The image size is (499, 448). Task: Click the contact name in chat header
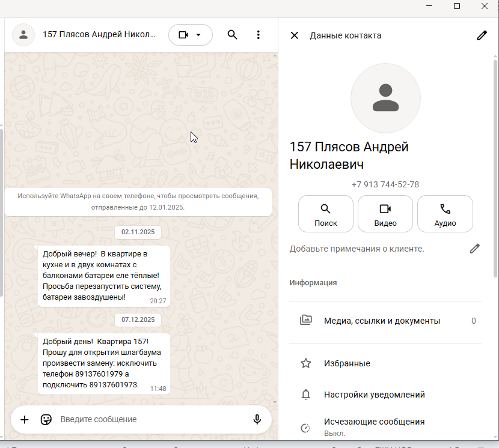coord(99,34)
